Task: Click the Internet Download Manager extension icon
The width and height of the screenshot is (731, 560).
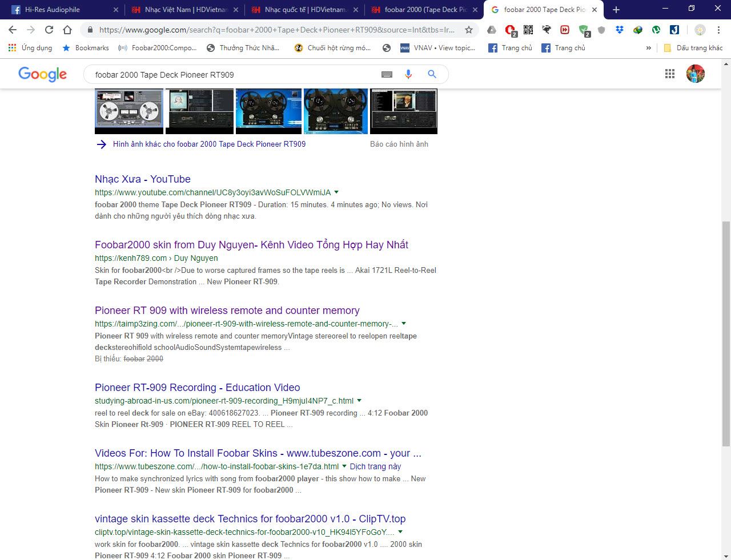Action: 638,30
